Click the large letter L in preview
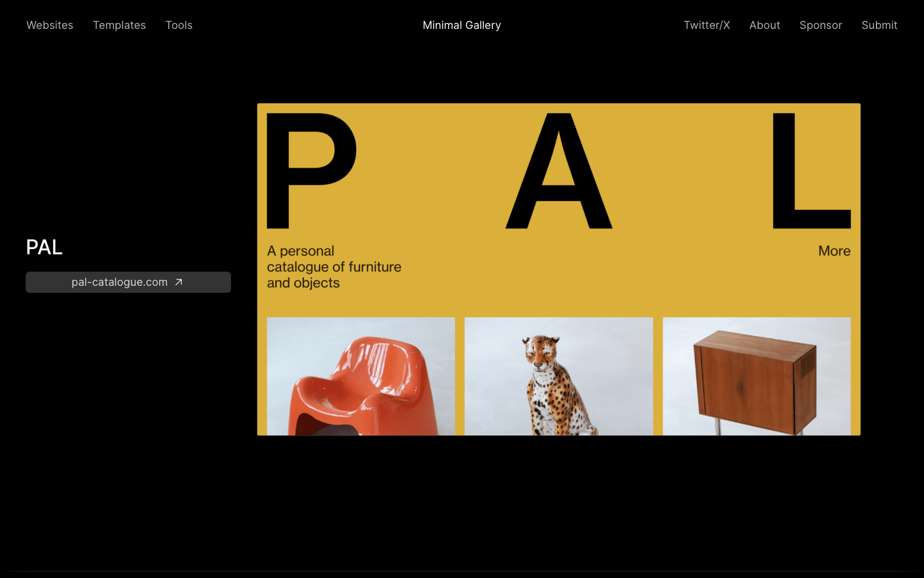The width and height of the screenshot is (924, 578). click(x=812, y=171)
